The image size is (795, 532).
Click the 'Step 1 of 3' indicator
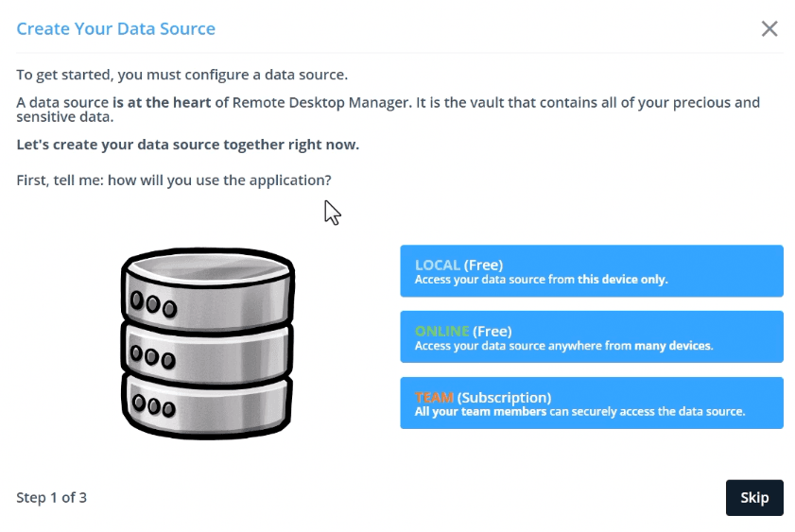click(x=52, y=497)
